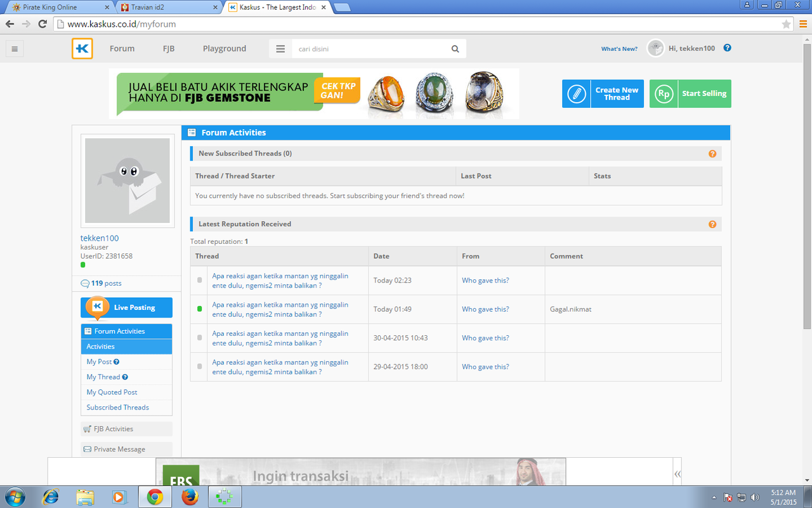
Task: Click the help icon next to username
Action: [x=727, y=48]
